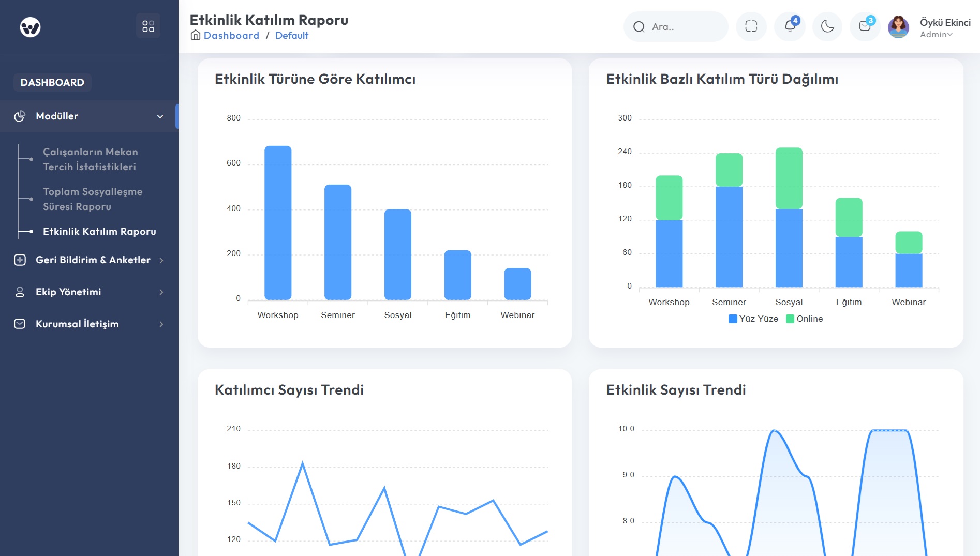Open Geri Bildirim & Anketler menu
This screenshot has height=556, width=980.
pyautogui.click(x=89, y=260)
